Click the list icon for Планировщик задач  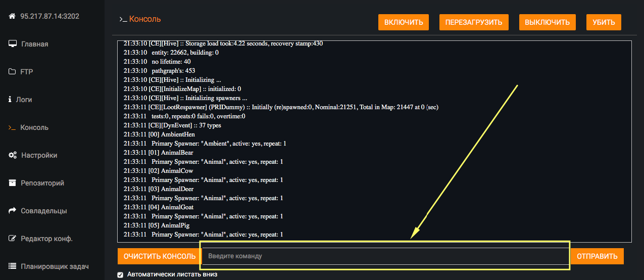(13, 266)
